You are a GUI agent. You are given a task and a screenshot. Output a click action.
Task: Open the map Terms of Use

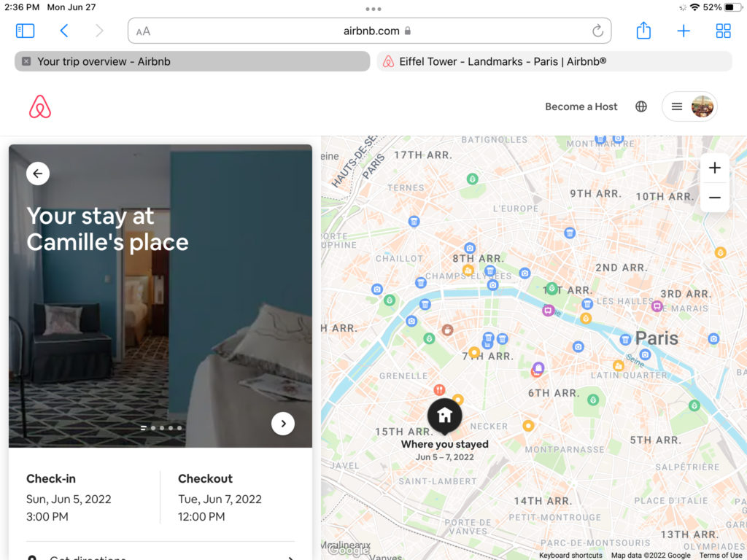(721, 555)
